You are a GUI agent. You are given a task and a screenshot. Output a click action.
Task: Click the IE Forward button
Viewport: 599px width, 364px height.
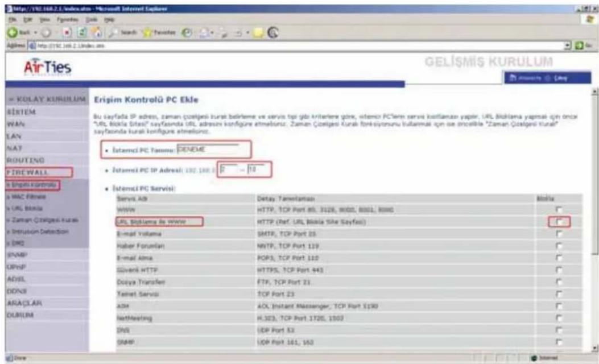(x=46, y=33)
